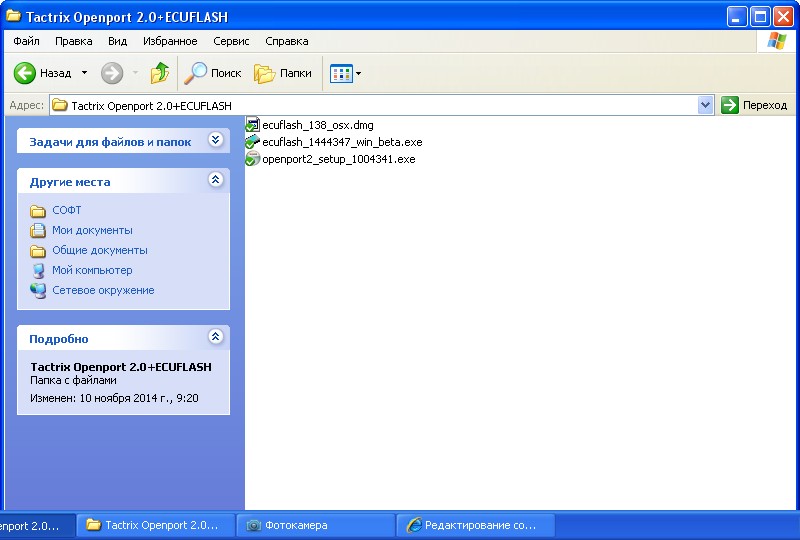The image size is (800, 540).
Task: Open the Views icon dropdown in toolbar
Action: 345,73
